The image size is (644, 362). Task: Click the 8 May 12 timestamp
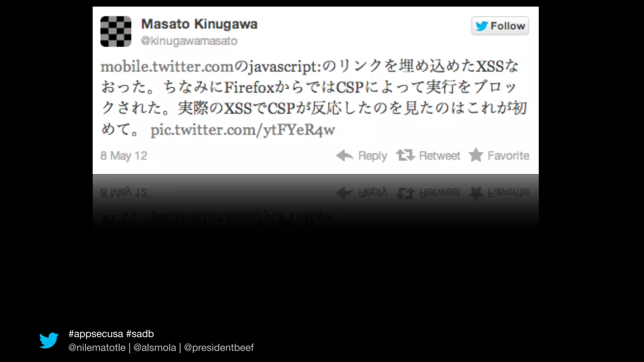124,156
